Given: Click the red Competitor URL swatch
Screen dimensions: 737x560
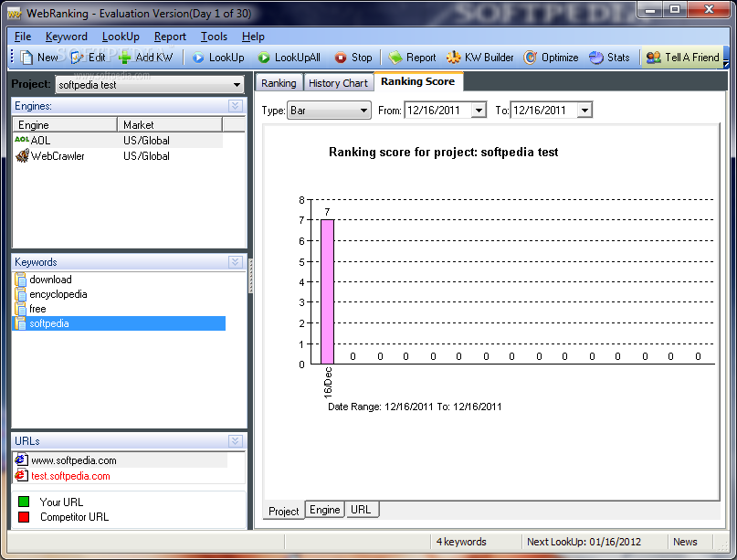Looking at the screenshot, I should [24, 517].
